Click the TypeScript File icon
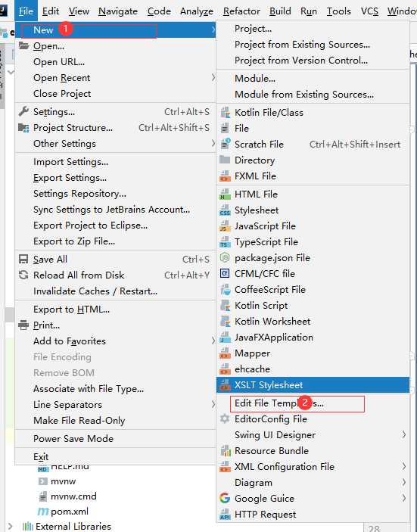The width and height of the screenshot is (417, 532). point(225,242)
